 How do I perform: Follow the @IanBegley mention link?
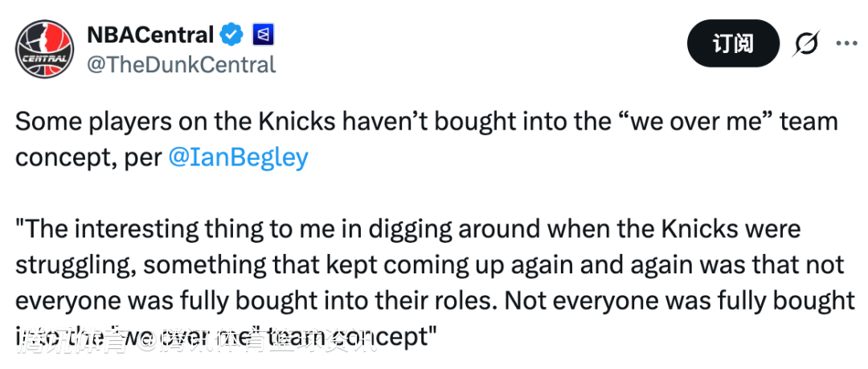click(x=238, y=157)
